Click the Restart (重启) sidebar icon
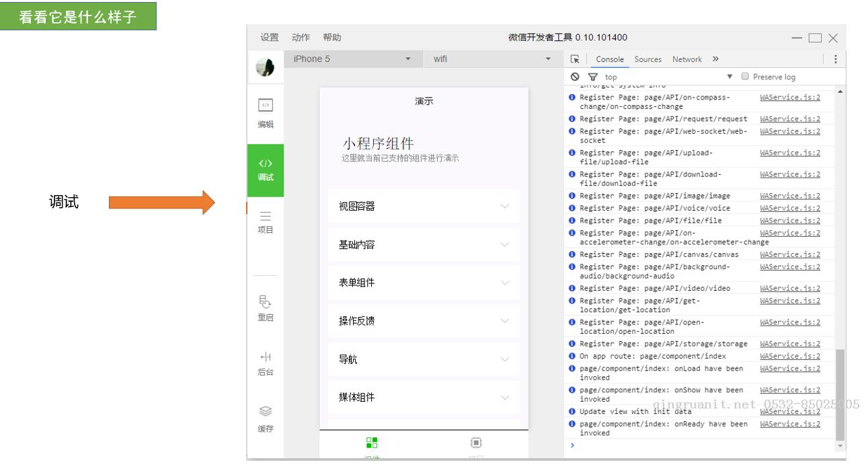The image size is (868, 469). pos(266,301)
